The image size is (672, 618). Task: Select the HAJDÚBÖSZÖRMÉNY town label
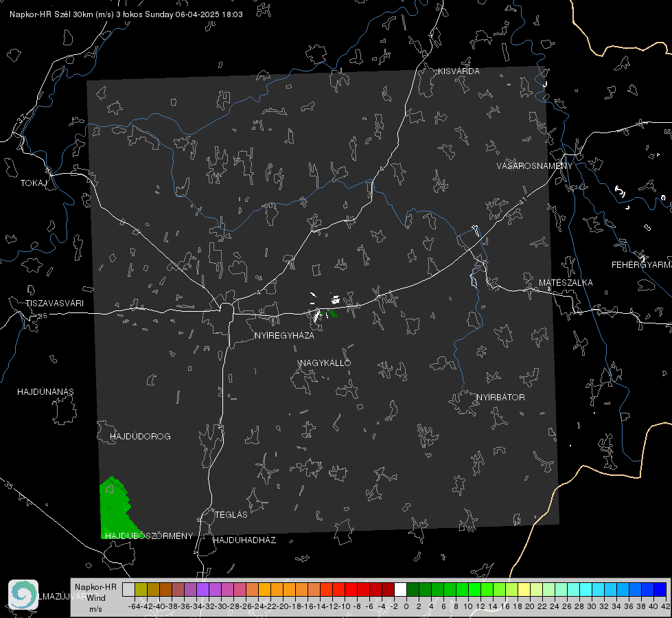pos(149,536)
